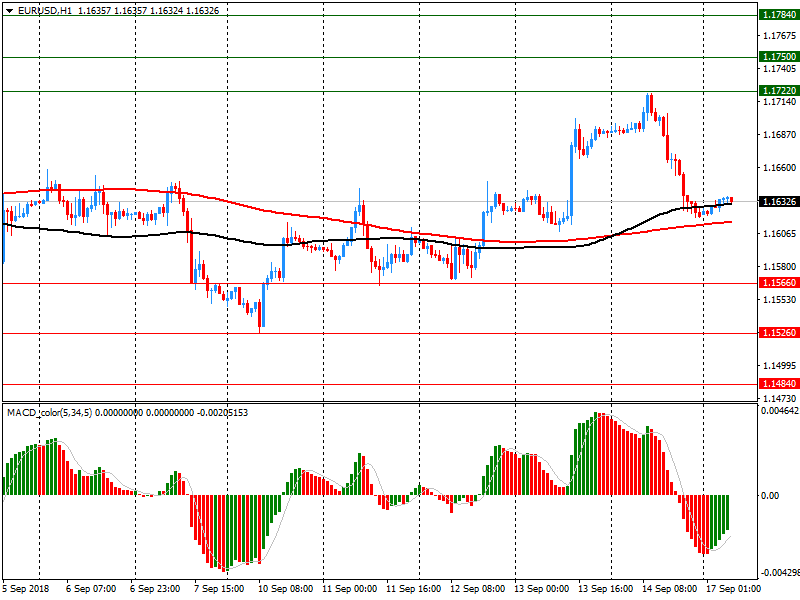Click the 1.15260 red support level label
800x600 pixels.
point(779,333)
